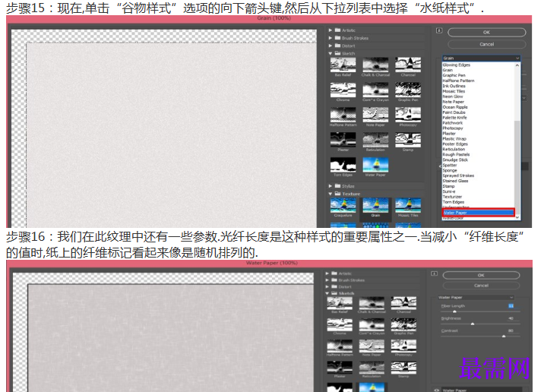The height and width of the screenshot is (392, 544).
Task: Click dropdown list scrollbar up arrow
Action: [x=517, y=65]
